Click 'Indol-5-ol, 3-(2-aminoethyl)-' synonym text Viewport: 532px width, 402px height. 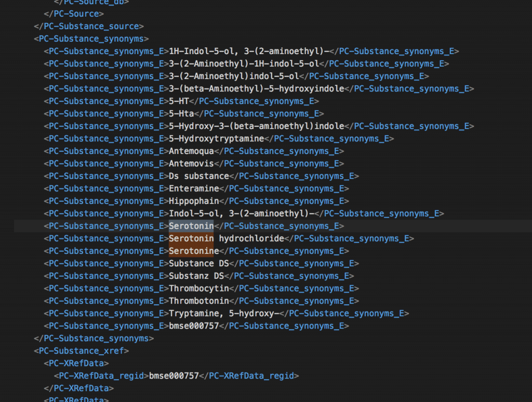[x=241, y=214]
